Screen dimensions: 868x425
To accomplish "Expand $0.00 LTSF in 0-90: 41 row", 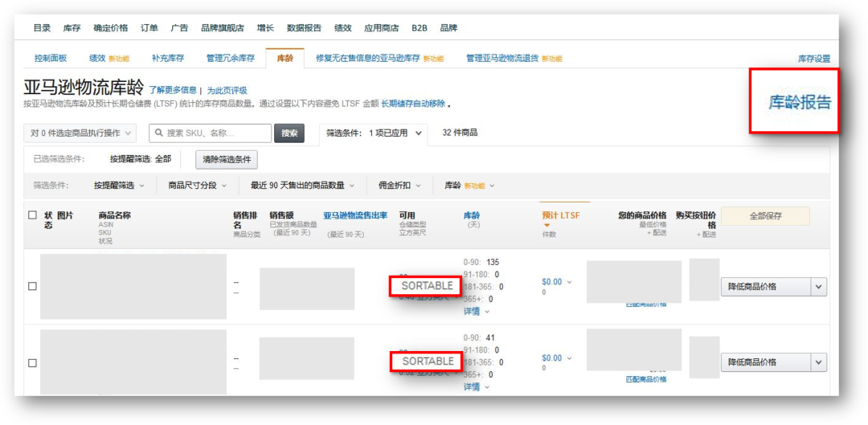I will tap(556, 358).
